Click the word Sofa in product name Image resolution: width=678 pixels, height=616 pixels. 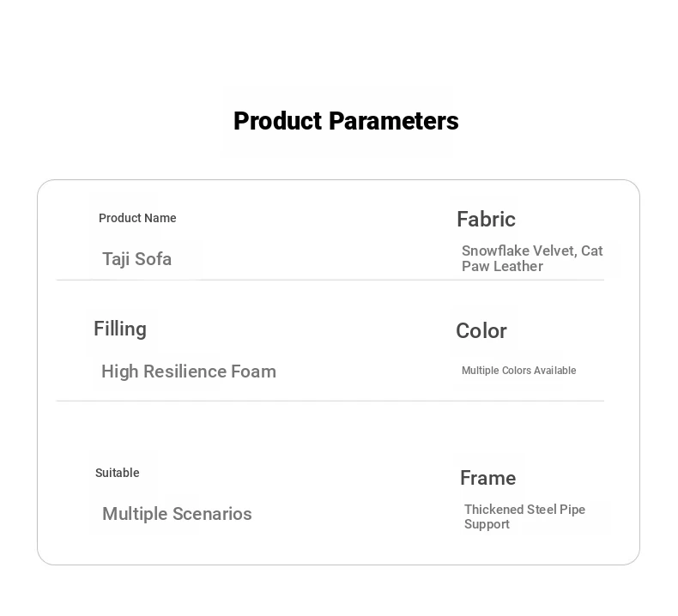pyautogui.click(x=153, y=259)
